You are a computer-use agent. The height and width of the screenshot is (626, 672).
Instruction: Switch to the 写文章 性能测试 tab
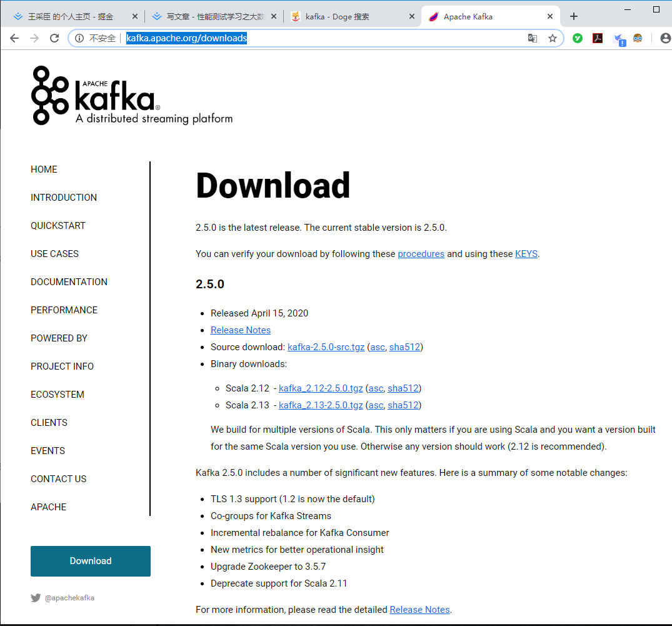click(x=215, y=16)
